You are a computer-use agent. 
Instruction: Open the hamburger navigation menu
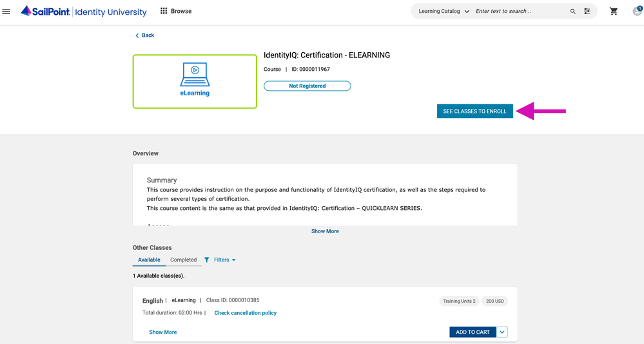click(x=6, y=12)
